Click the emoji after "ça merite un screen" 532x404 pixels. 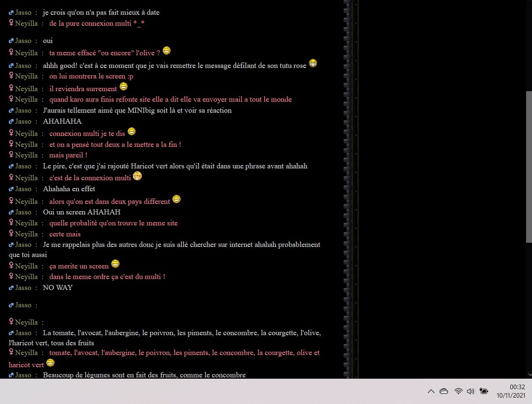(115, 264)
